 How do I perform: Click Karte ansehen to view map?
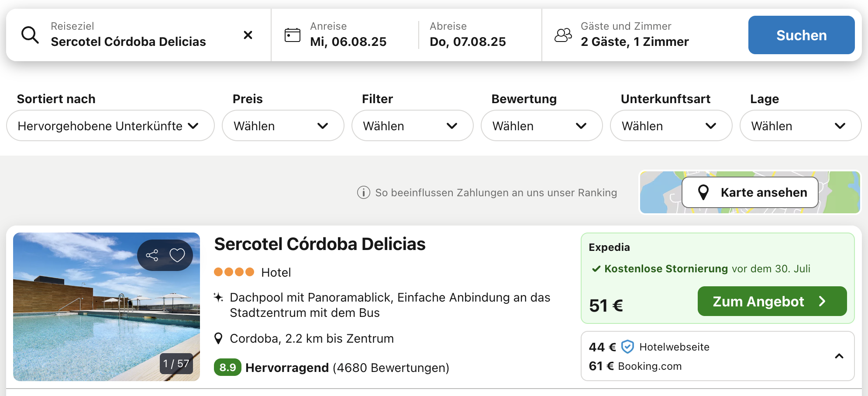coord(750,192)
